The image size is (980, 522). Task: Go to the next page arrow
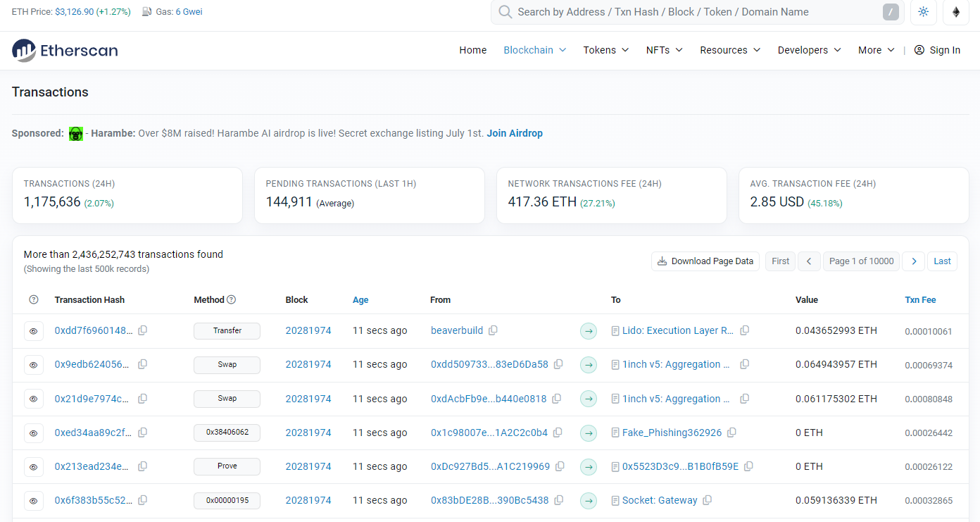(913, 261)
